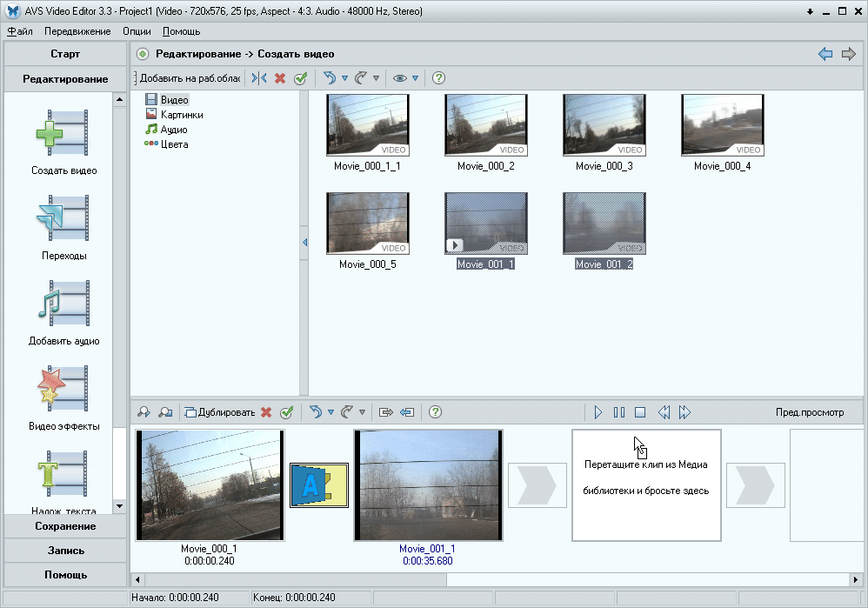Open the Переходы transitions tool

tap(63, 228)
